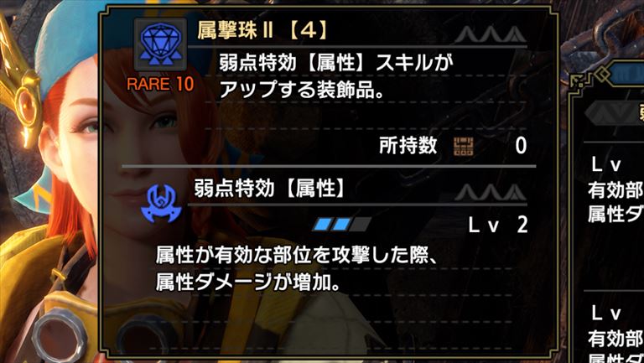Viewport: 644px width, 363px height.
Task: Click the 所持数 owned count label
Action: [x=408, y=146]
